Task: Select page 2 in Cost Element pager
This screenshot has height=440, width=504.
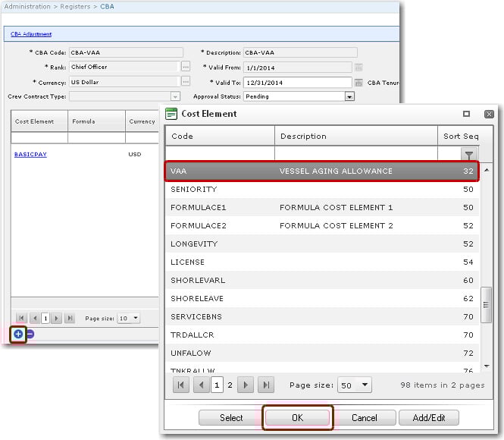Action: coord(230,385)
